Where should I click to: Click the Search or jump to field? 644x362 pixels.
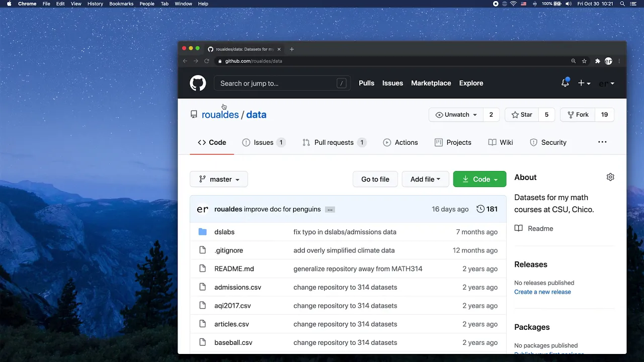282,83
